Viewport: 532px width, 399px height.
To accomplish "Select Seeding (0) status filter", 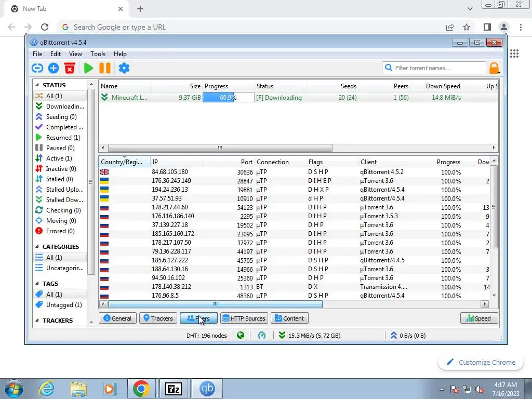I will [60, 117].
